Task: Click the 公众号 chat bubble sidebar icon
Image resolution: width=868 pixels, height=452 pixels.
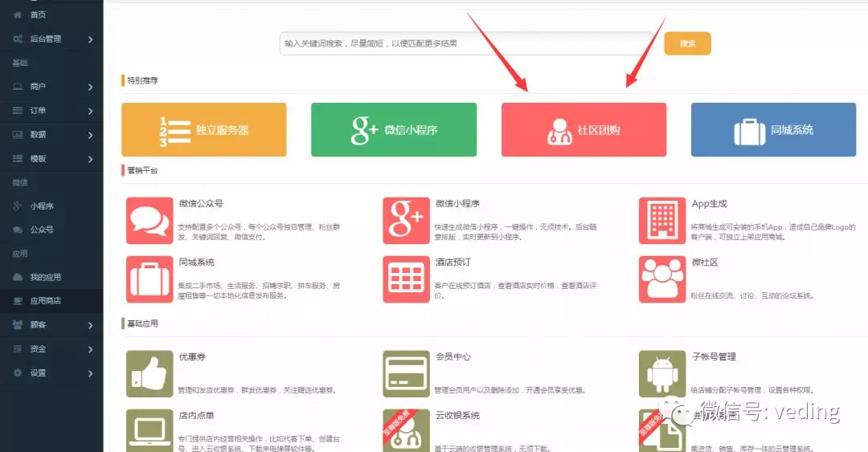Action: pyautogui.click(x=18, y=230)
